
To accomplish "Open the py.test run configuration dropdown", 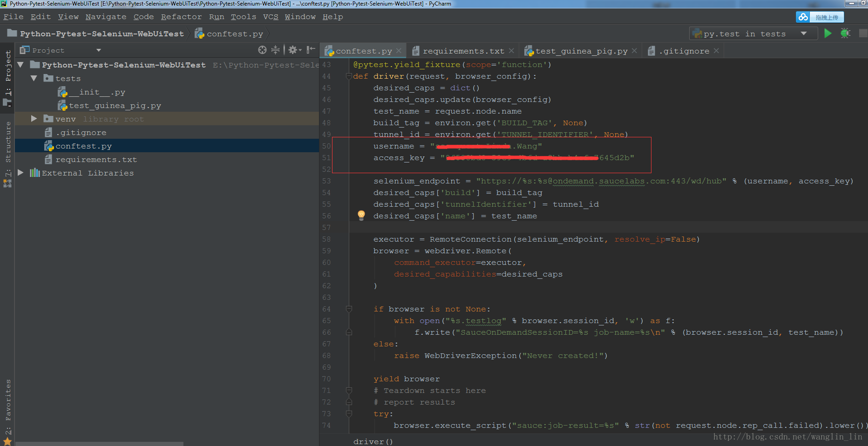I will (x=803, y=34).
